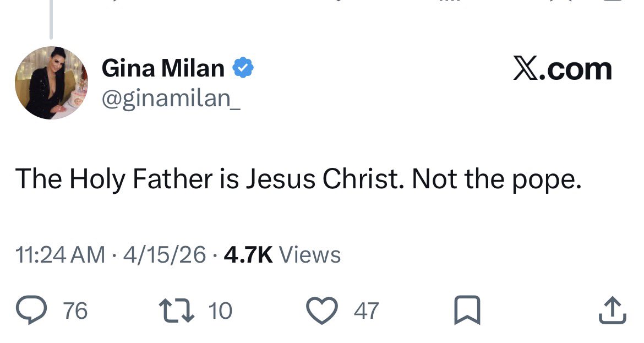
Task: Open the Gina Milan display name
Action: click(163, 68)
